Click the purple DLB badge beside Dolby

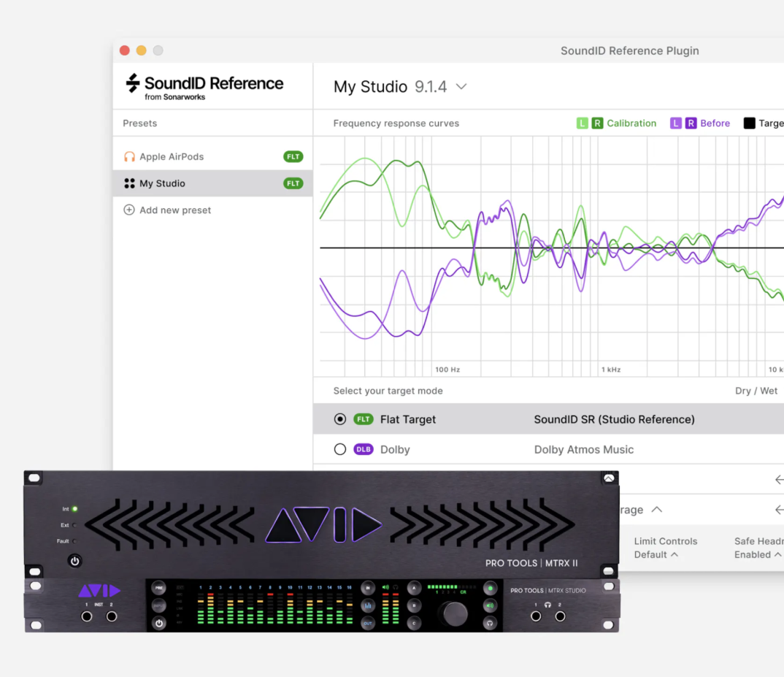tap(364, 449)
